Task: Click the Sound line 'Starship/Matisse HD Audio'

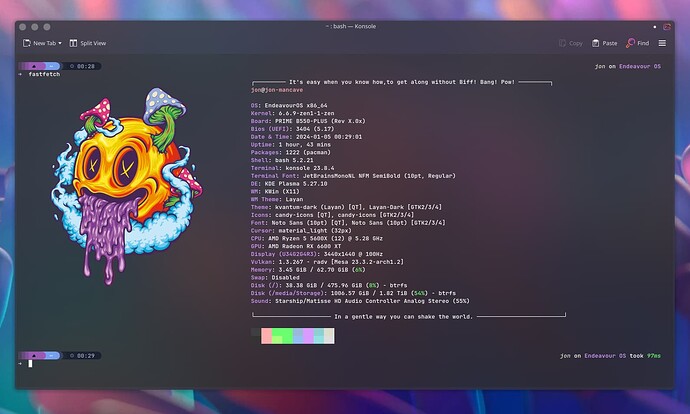Action: (360, 301)
